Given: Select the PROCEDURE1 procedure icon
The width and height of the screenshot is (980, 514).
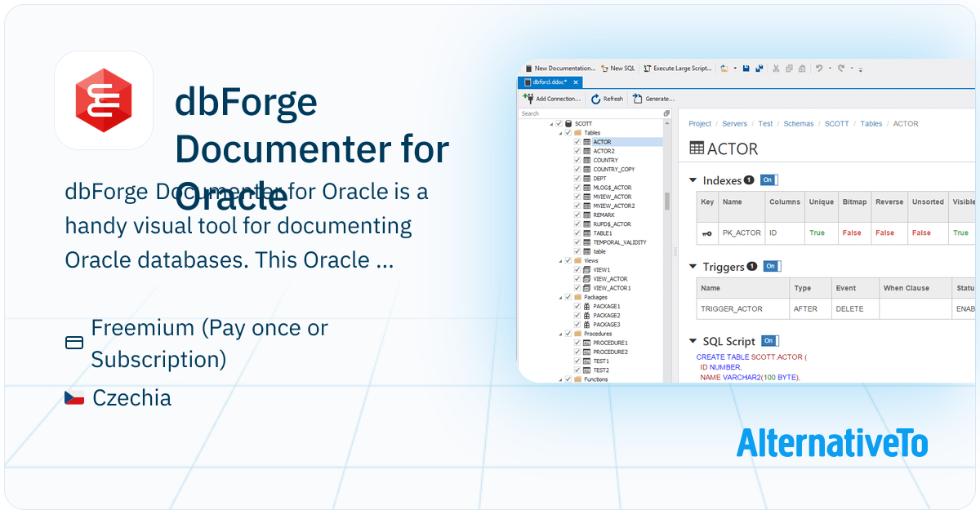Looking at the screenshot, I should tap(586, 343).
